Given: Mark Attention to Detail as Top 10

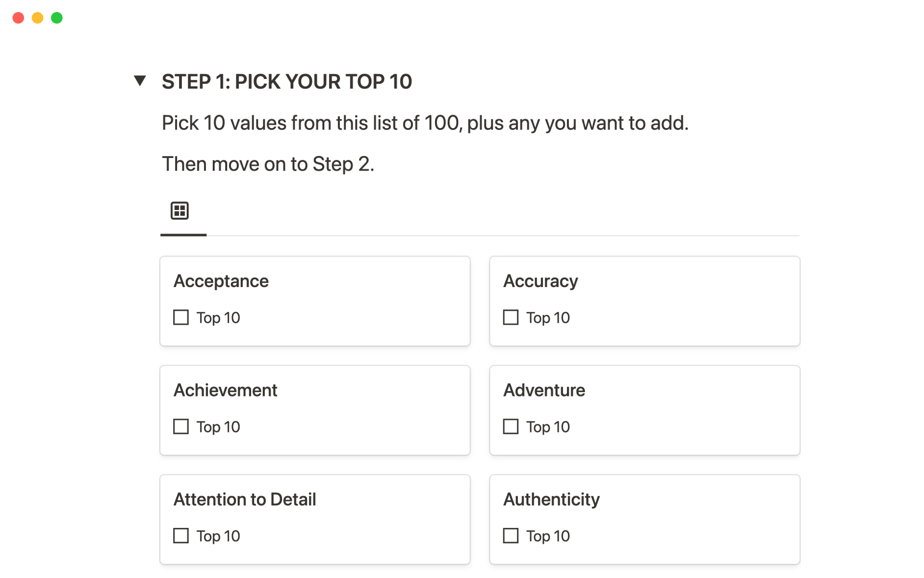Looking at the screenshot, I should click(181, 536).
